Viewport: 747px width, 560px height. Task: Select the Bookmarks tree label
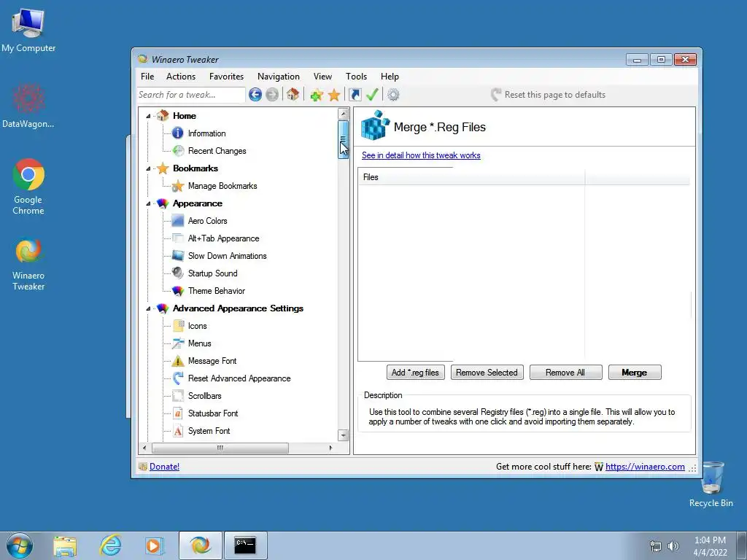196,168
